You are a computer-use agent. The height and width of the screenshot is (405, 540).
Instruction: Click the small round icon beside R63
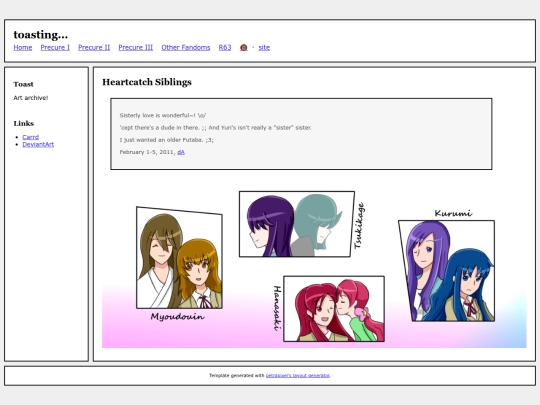pyautogui.click(x=243, y=48)
